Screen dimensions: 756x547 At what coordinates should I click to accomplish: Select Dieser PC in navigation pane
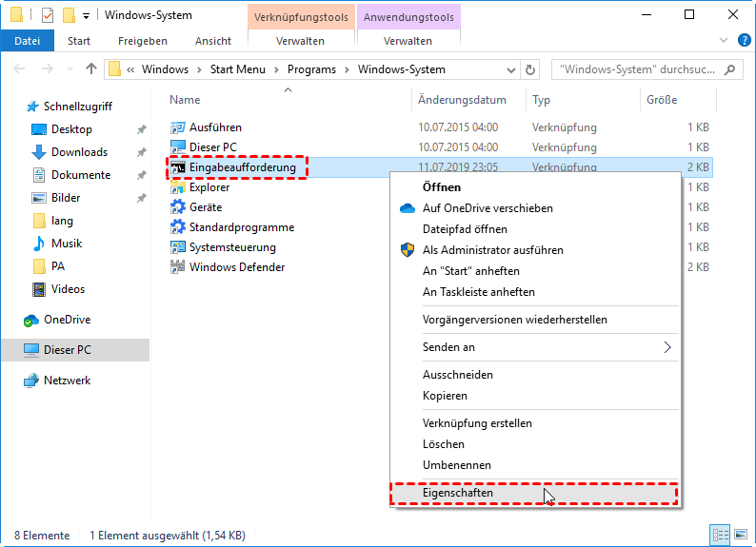pyautogui.click(x=75, y=350)
